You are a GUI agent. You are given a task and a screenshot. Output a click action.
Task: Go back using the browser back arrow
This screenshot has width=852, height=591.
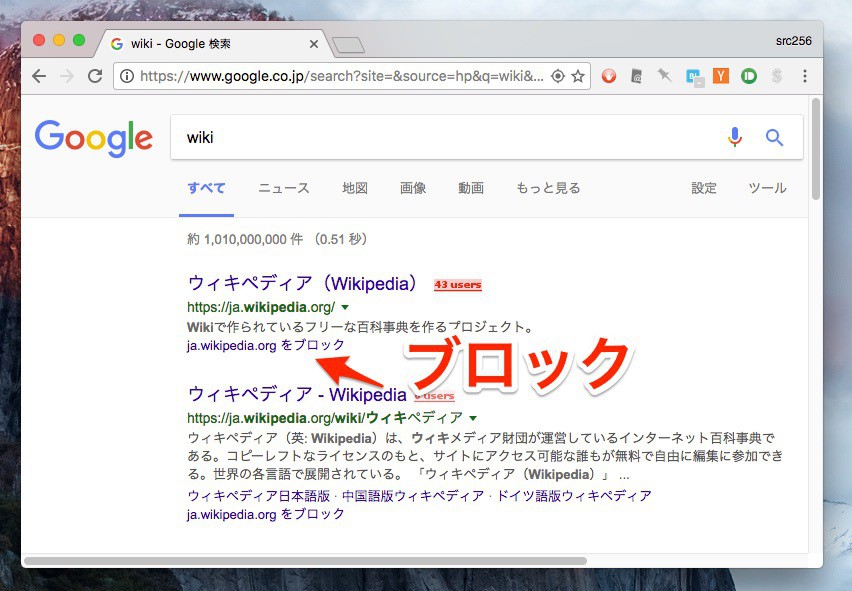pos(39,76)
